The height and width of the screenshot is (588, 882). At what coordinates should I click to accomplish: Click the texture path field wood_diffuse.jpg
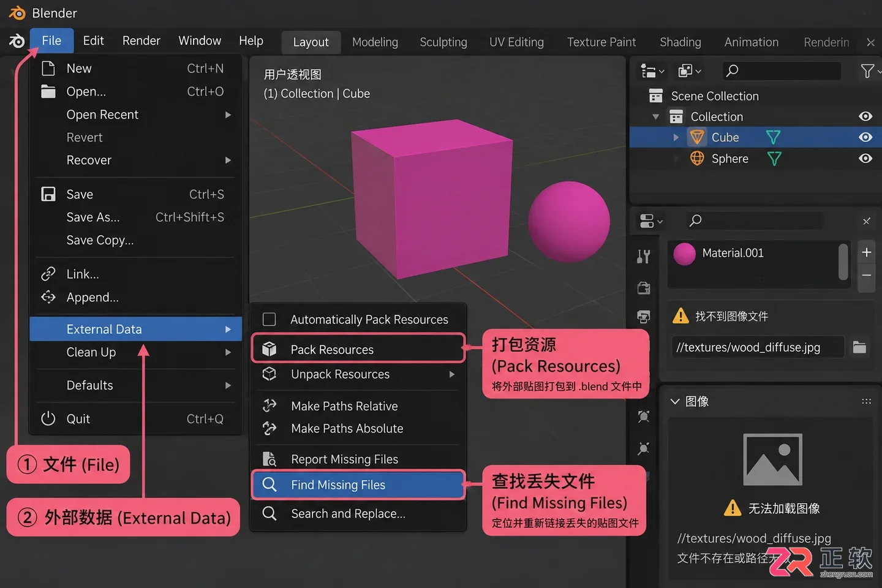point(758,347)
